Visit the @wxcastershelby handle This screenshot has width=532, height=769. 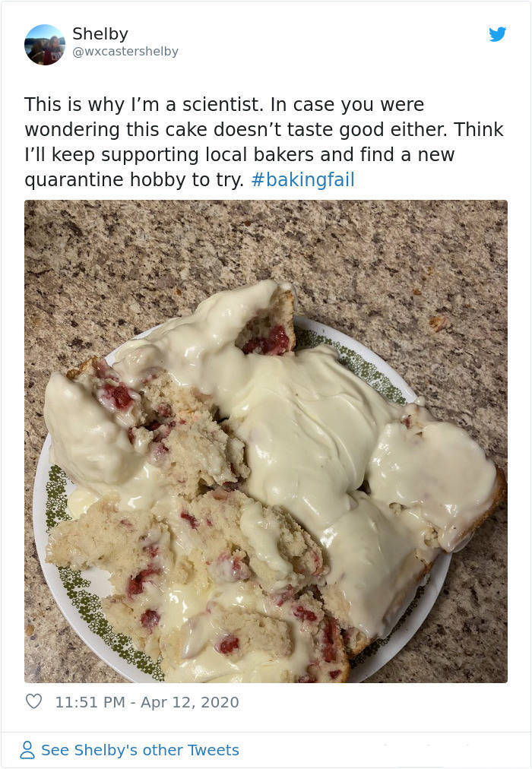[125, 52]
